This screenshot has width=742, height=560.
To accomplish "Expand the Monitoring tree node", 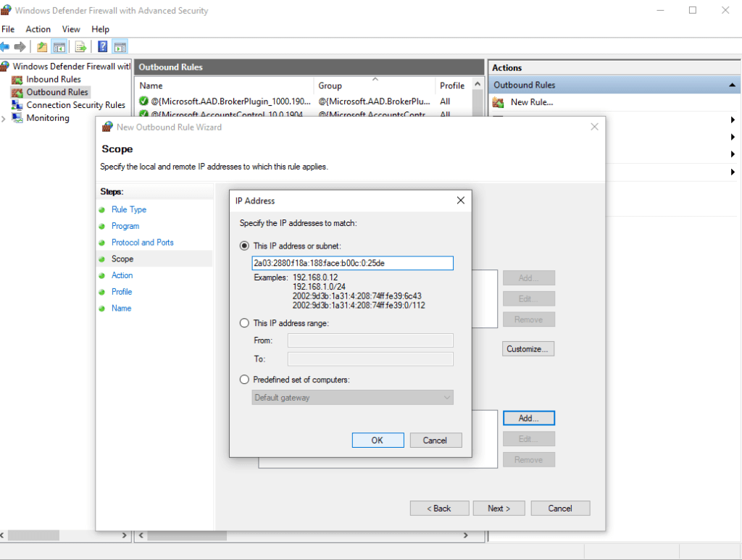I will pyautogui.click(x=4, y=118).
